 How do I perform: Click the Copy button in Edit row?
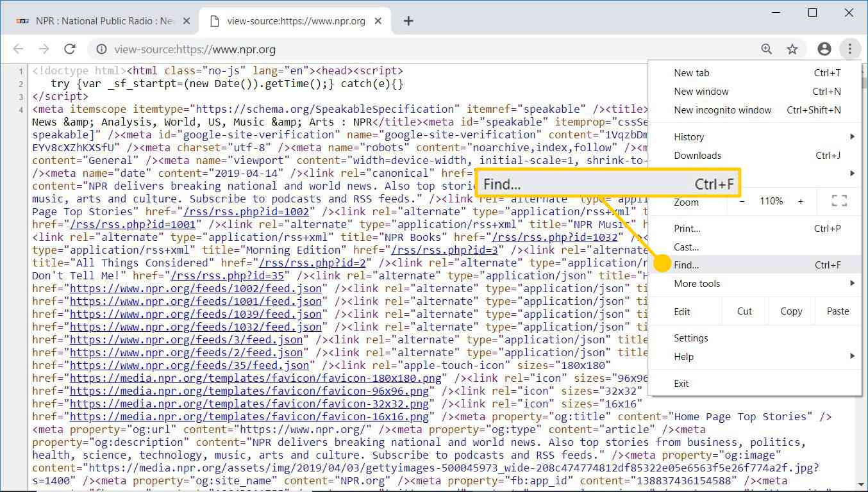coord(791,311)
